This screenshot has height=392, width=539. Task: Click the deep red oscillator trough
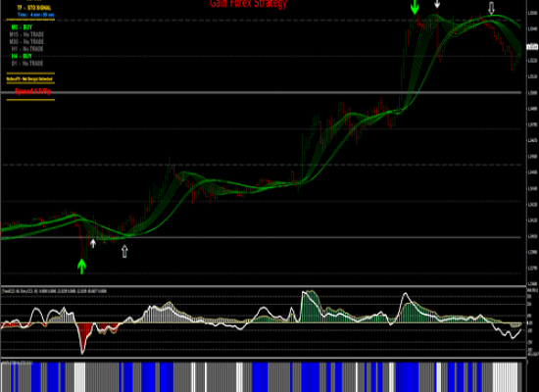[x=82, y=338]
